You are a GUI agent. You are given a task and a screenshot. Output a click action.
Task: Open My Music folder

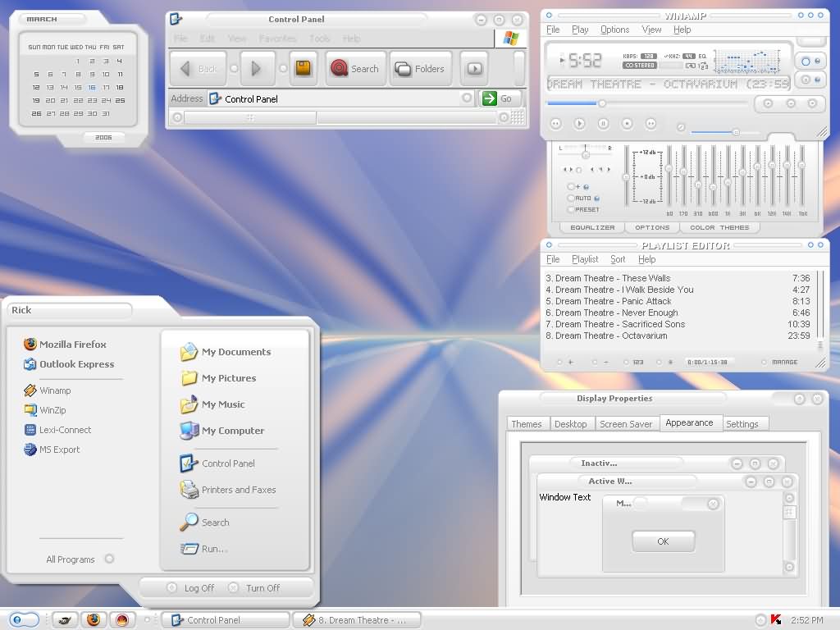(x=212, y=404)
